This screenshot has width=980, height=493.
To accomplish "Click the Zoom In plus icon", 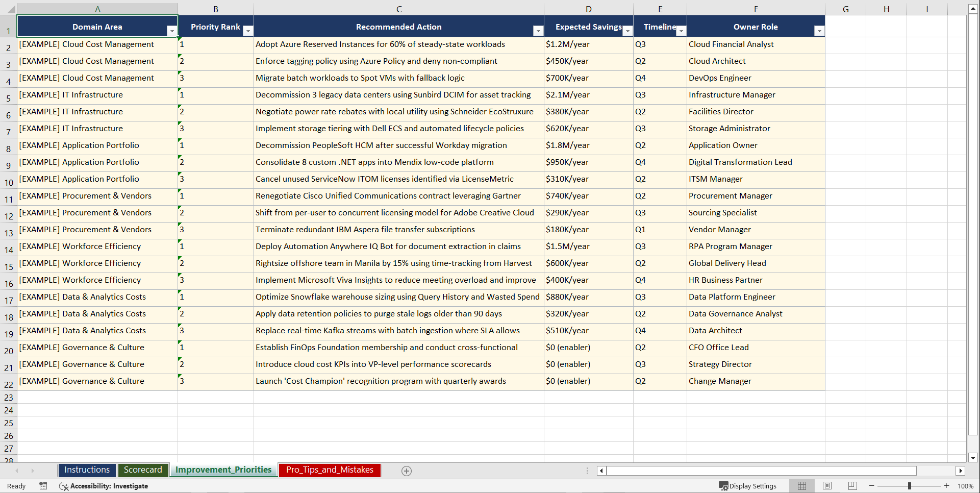I will [x=947, y=486].
